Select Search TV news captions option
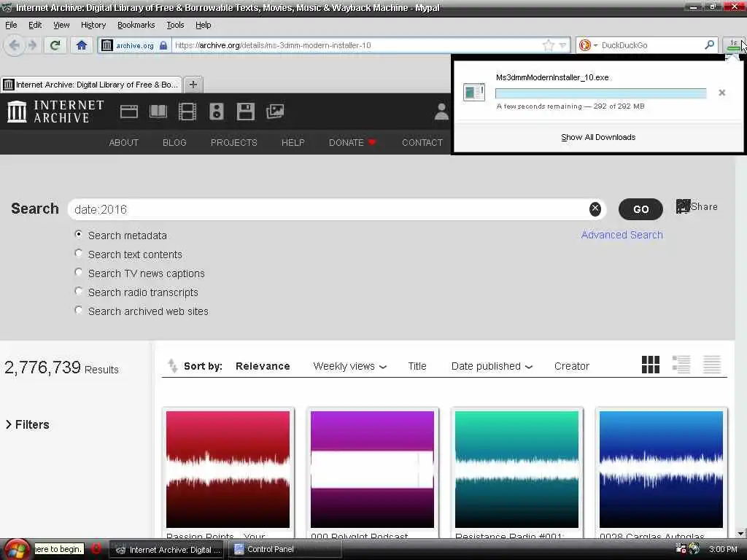The height and width of the screenshot is (560, 747). pyautogui.click(x=79, y=273)
